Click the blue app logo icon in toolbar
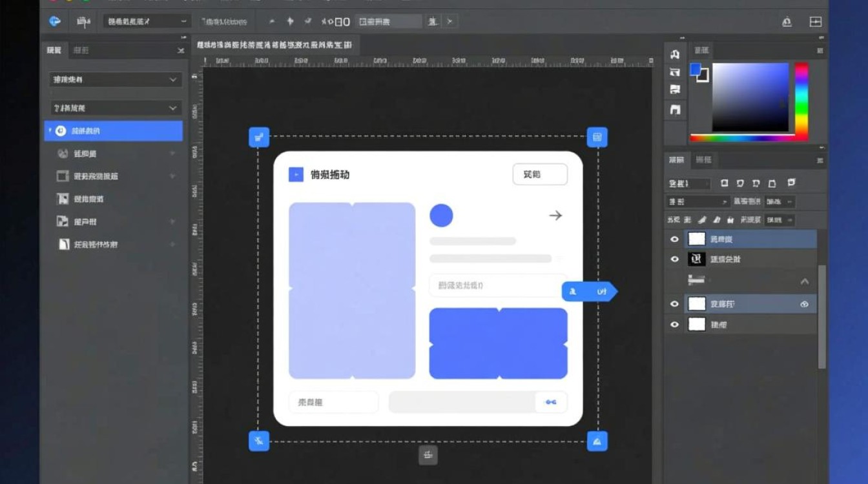This screenshot has height=484, width=868. pos(55,21)
